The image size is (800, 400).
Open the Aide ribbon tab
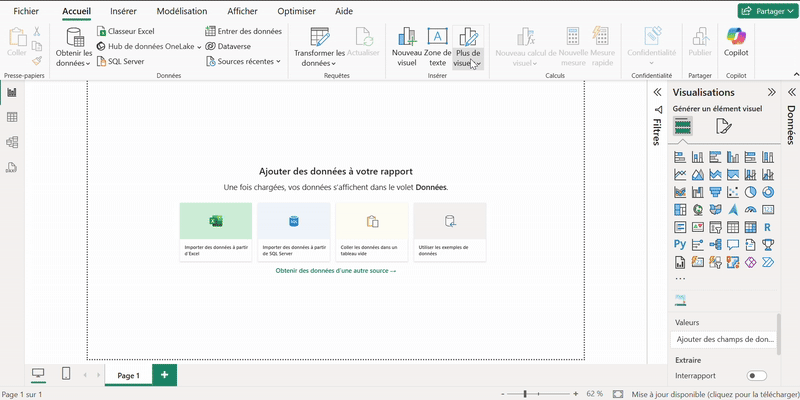click(x=344, y=11)
